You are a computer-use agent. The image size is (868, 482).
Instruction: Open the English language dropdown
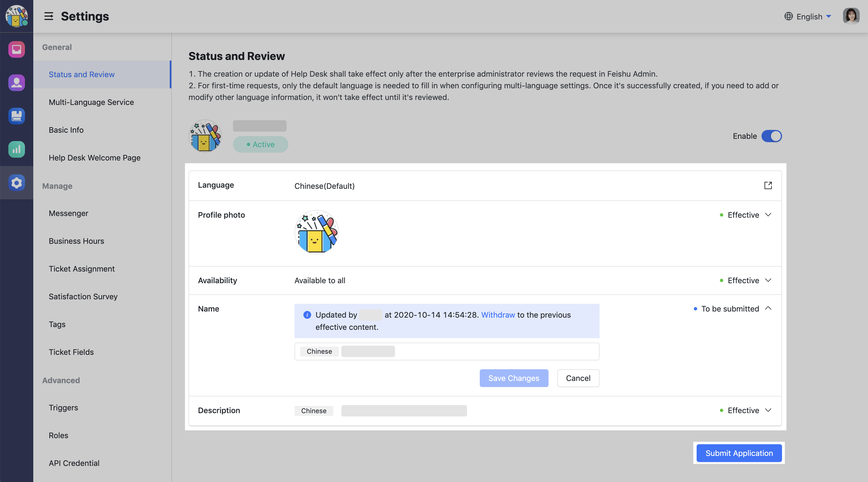pos(808,16)
